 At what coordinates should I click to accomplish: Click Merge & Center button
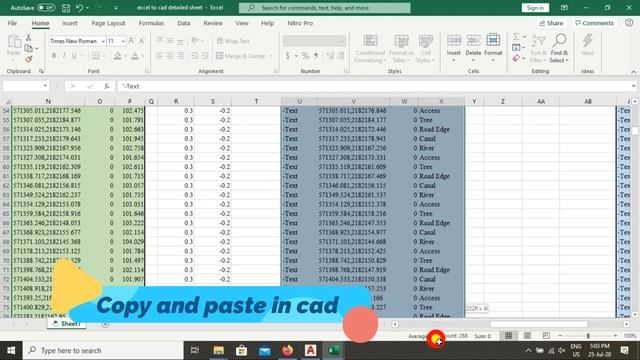coord(241,56)
